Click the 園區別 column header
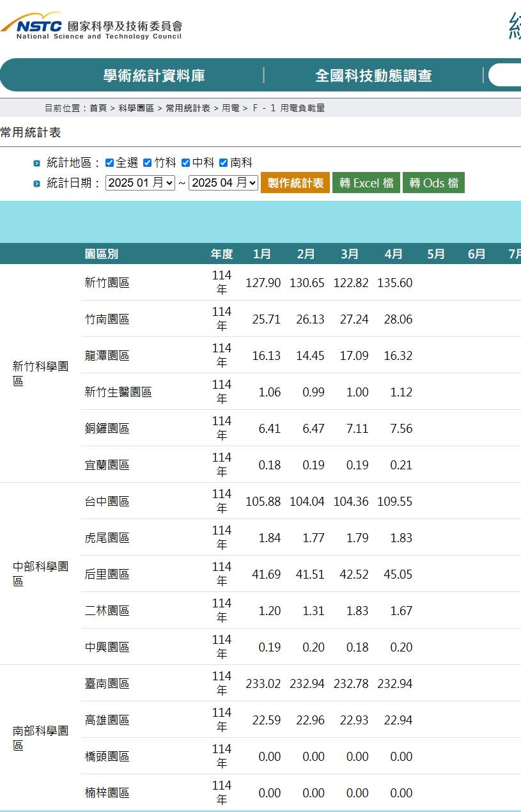 click(101, 254)
